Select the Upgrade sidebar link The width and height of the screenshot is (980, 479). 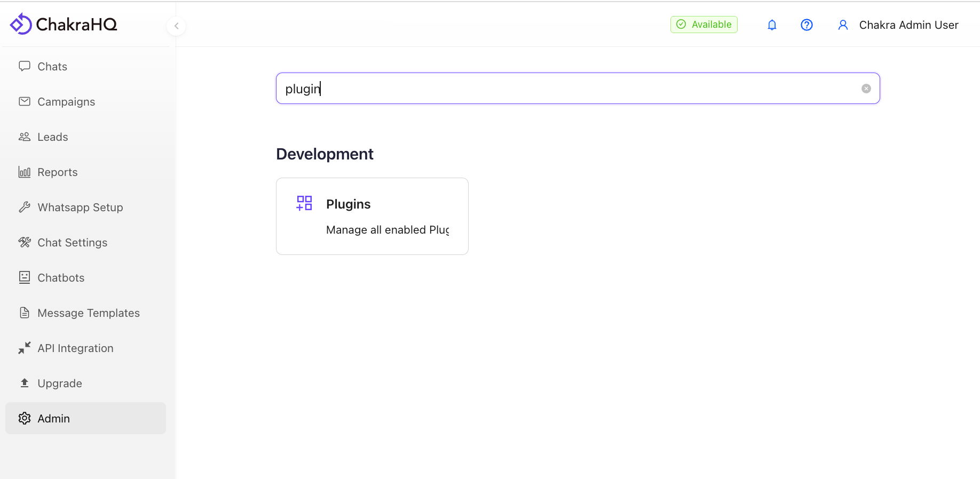click(x=60, y=384)
